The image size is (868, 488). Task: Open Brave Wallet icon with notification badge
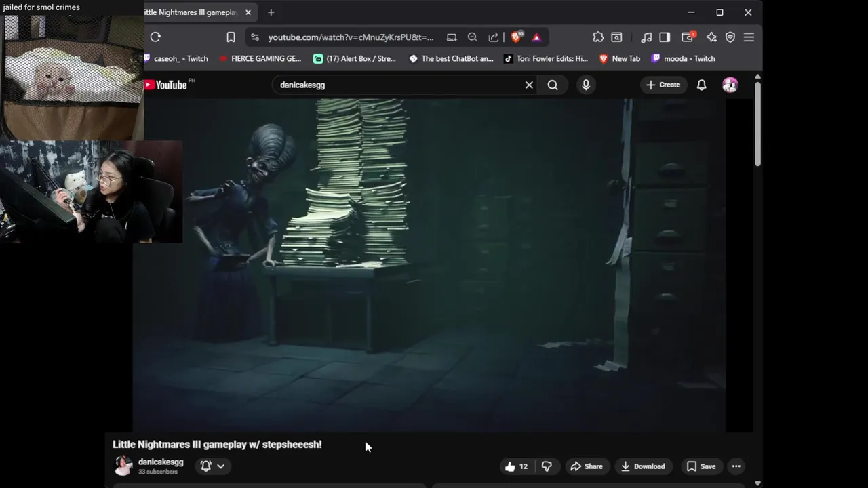pyautogui.click(x=688, y=37)
